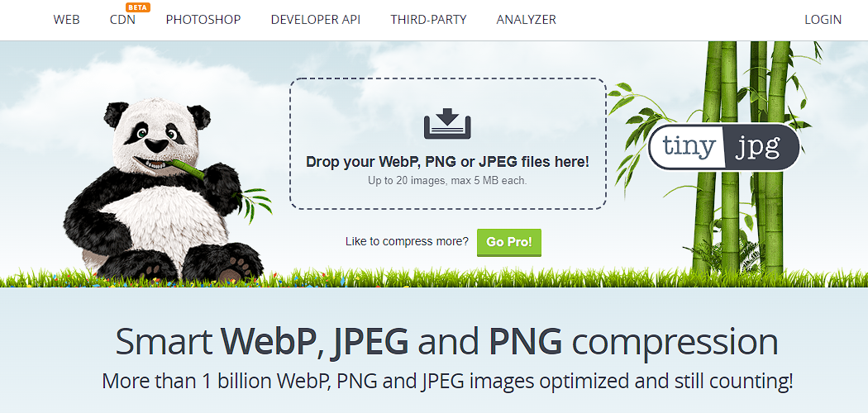Click the dashed file drop zone
The height and width of the screenshot is (413, 868).
(448, 144)
